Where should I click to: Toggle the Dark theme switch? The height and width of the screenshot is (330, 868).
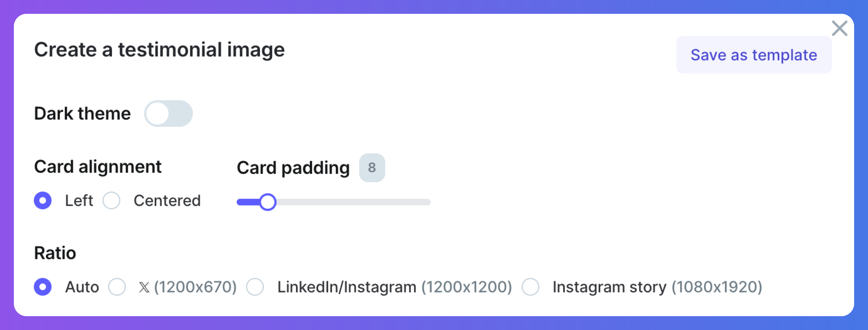tap(168, 114)
